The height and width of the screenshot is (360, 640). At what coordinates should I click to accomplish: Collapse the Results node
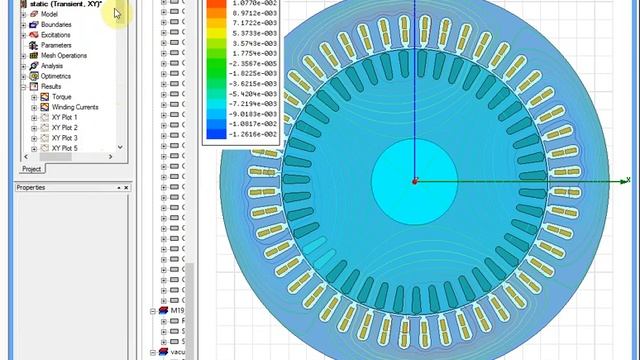click(24, 87)
